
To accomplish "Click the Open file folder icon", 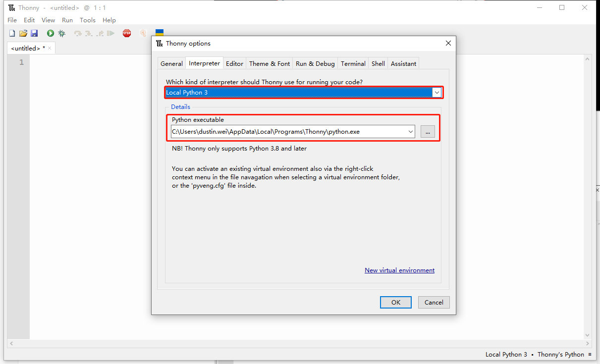I will tap(23, 33).
